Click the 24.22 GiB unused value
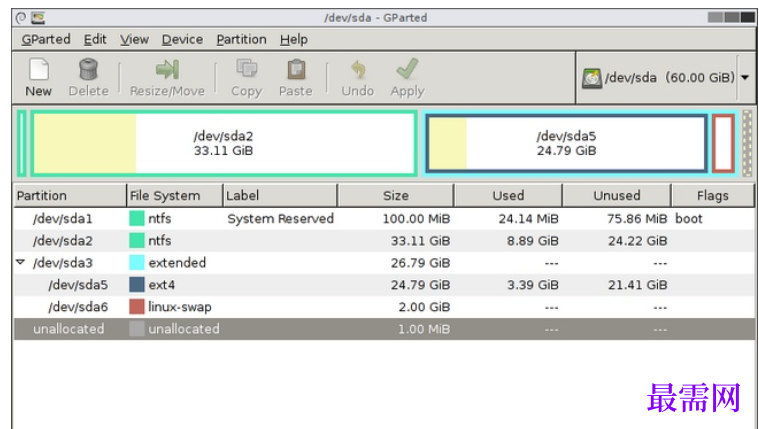 pyautogui.click(x=638, y=241)
